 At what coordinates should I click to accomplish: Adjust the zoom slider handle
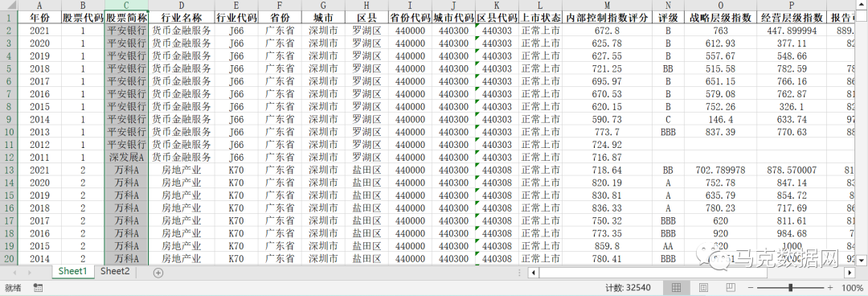(791, 288)
